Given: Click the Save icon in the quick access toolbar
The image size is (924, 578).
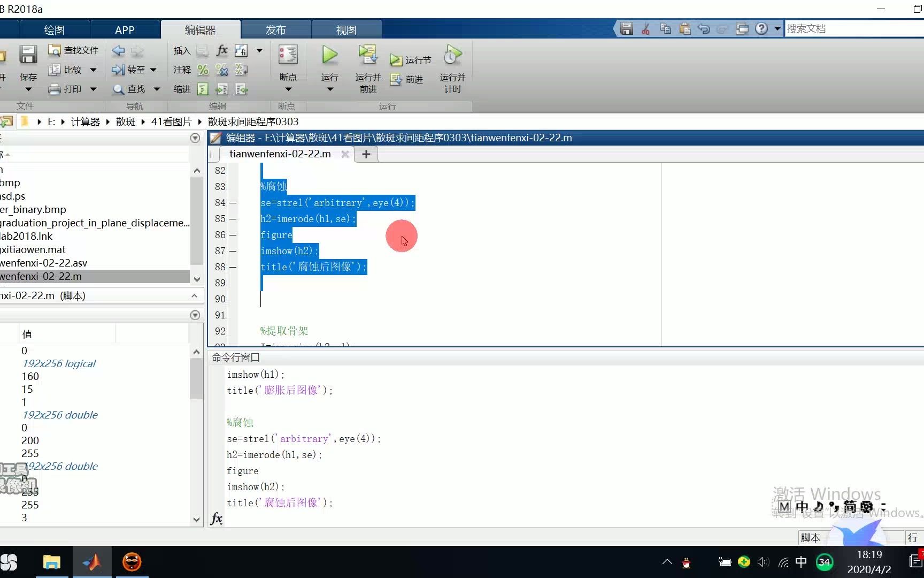Looking at the screenshot, I should tap(627, 29).
